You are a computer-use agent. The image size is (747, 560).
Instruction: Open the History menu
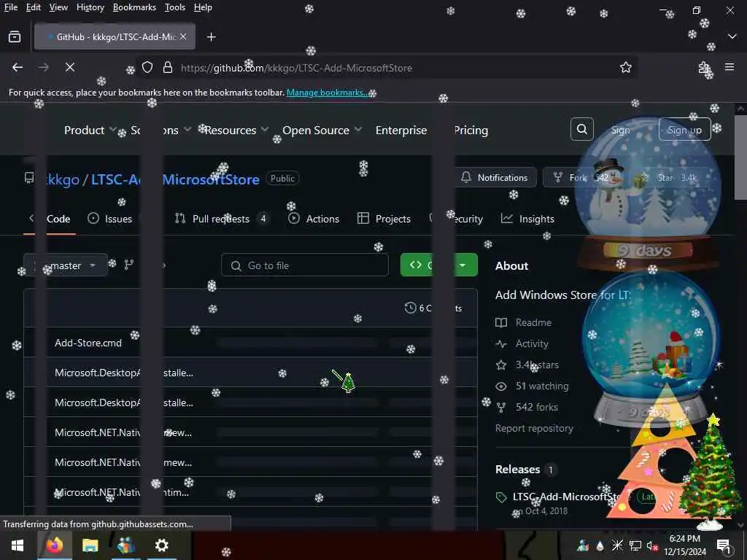click(x=90, y=7)
